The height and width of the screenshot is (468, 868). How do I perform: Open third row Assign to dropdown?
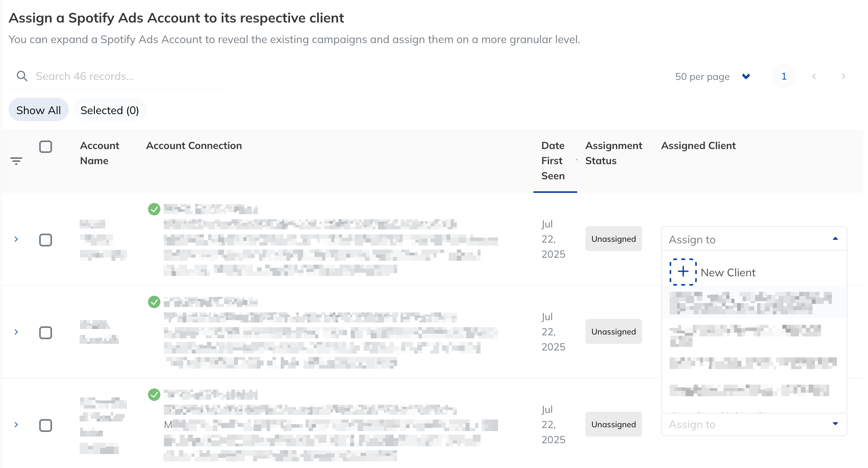coord(754,424)
